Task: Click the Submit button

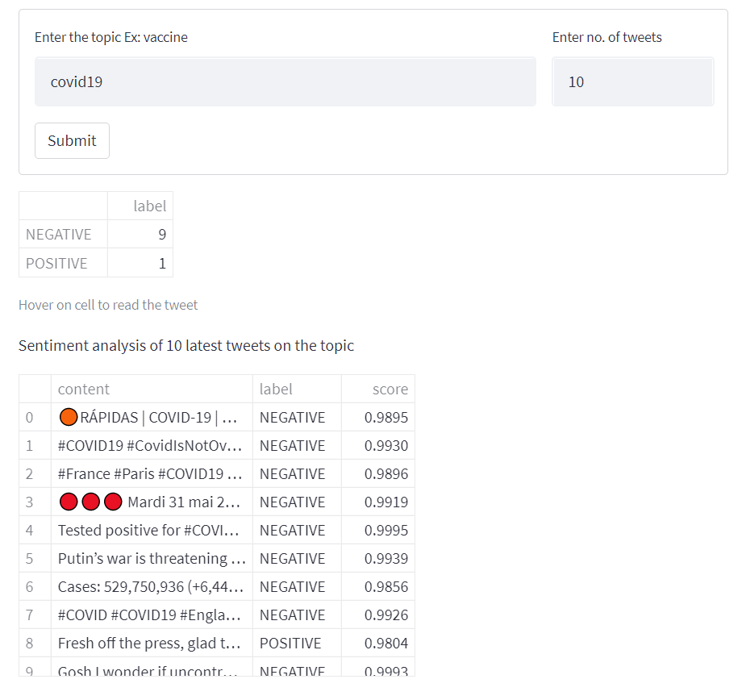Action: coord(72,140)
